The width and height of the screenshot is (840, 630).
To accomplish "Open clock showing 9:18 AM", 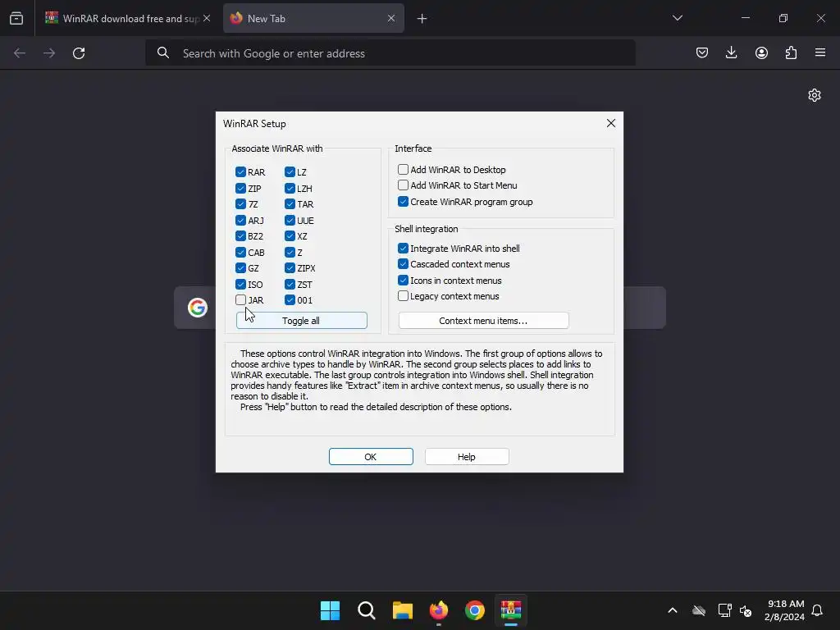I will tap(785, 610).
